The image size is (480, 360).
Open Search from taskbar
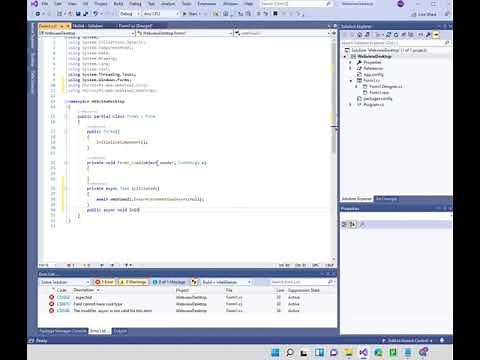pyautogui.click(x=290, y=352)
